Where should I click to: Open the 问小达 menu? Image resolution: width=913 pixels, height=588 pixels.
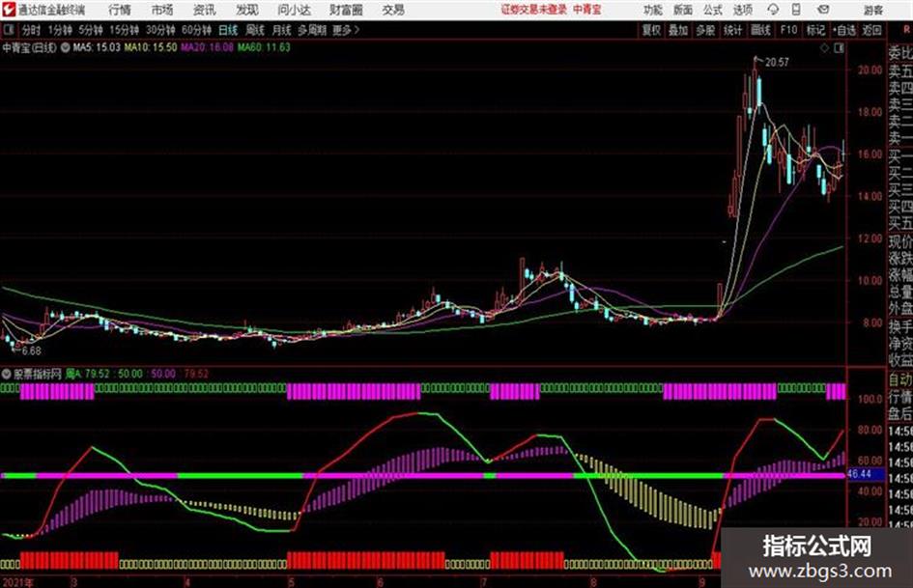[294, 10]
